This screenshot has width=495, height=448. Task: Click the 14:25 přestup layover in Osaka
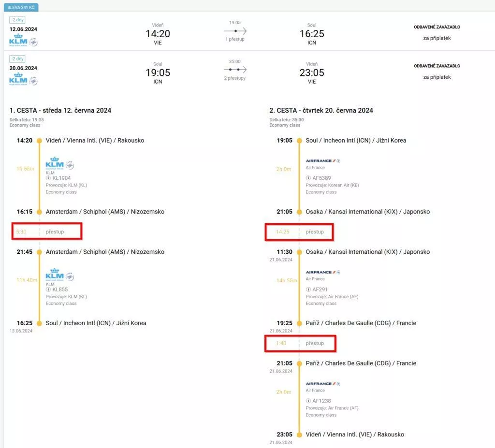click(299, 232)
